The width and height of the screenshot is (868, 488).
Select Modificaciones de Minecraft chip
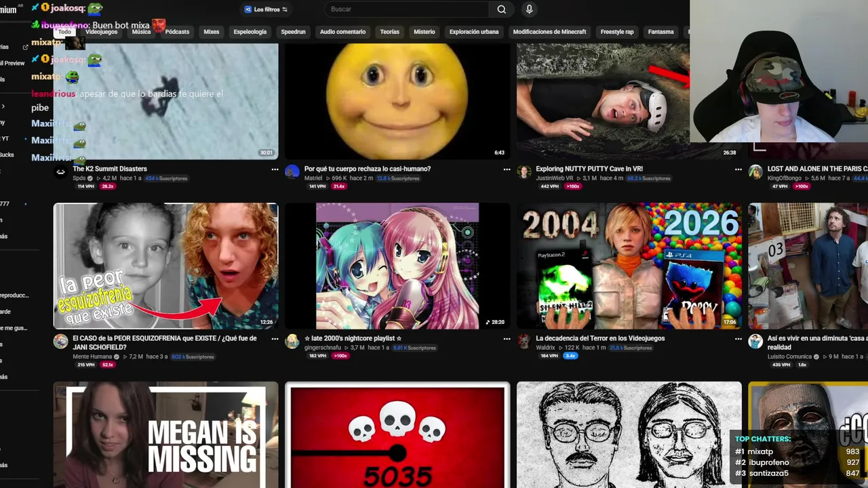pos(550,32)
